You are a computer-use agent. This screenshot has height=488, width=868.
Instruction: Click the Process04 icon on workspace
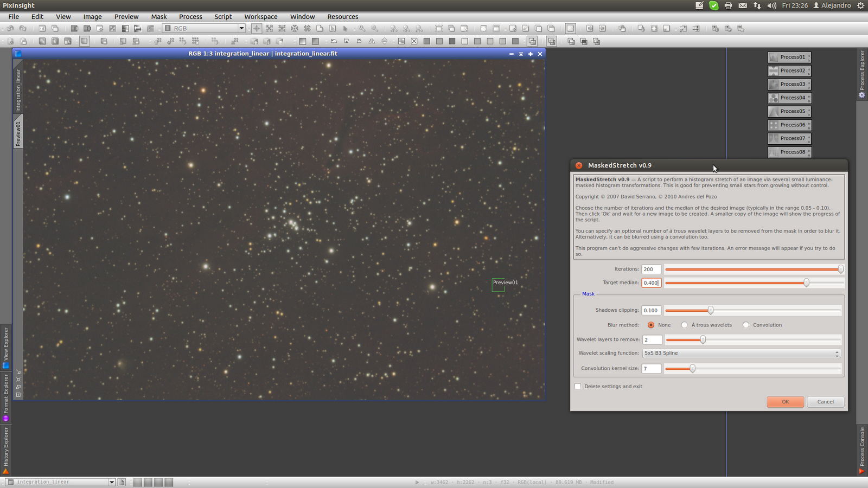(x=789, y=98)
